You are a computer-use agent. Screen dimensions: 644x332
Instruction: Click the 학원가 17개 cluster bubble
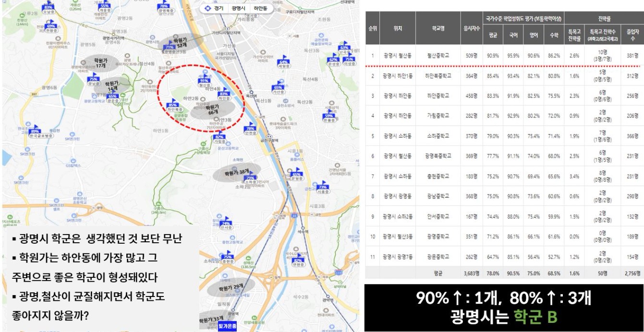pyautogui.click(x=100, y=63)
